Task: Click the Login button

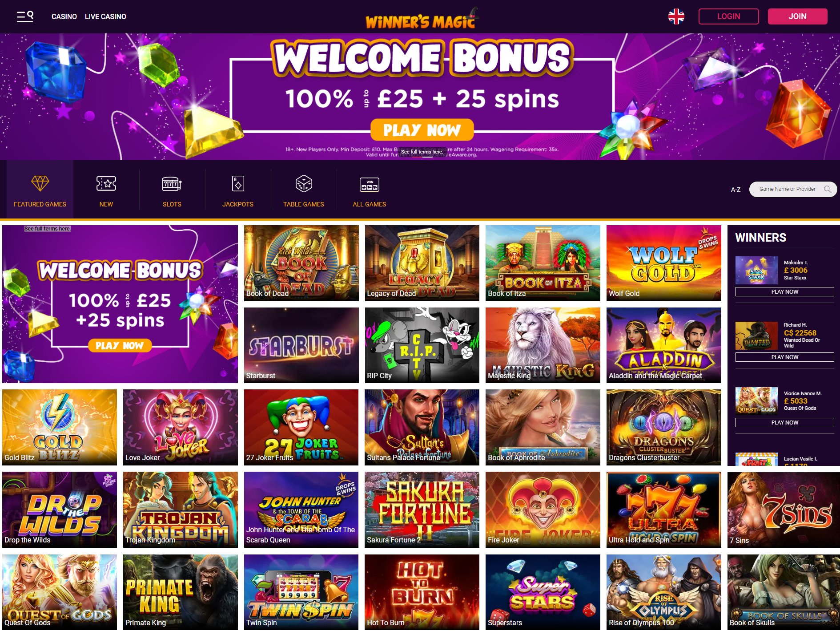Action: pyautogui.click(x=728, y=16)
